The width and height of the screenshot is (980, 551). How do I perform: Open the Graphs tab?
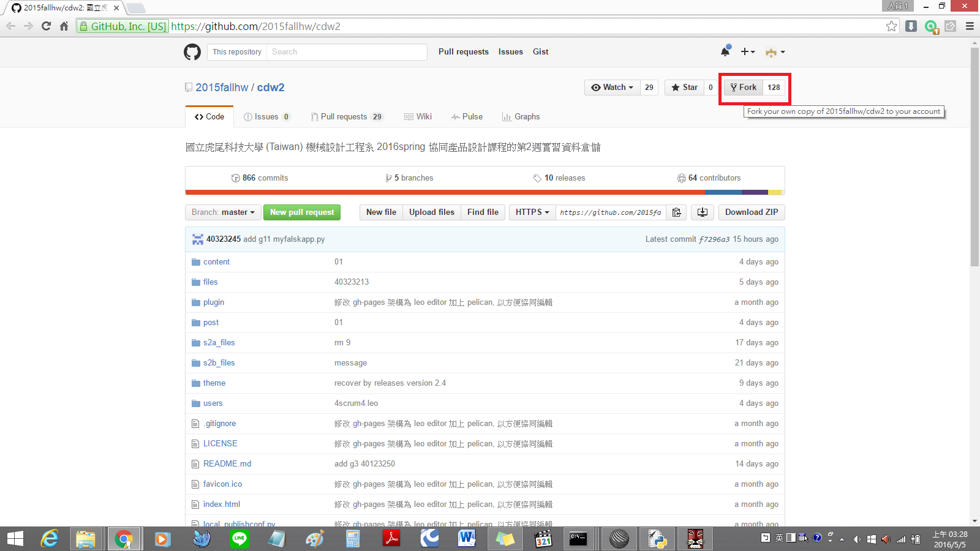[521, 117]
